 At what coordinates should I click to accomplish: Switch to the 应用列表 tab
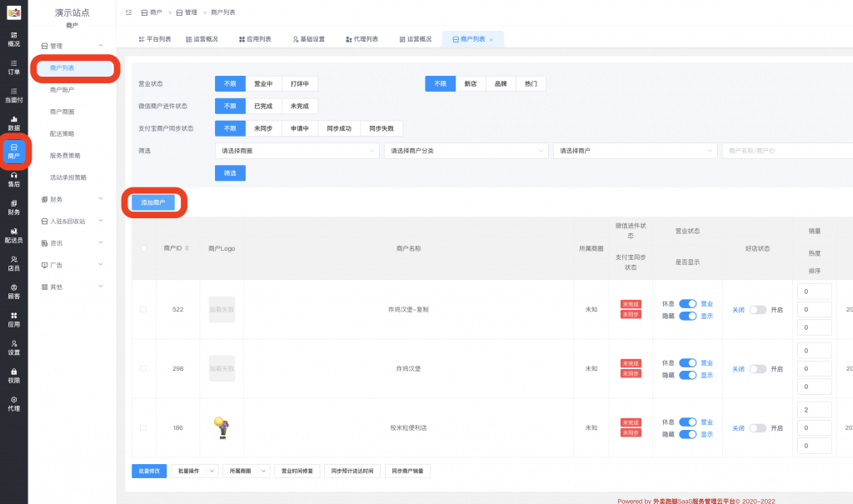coord(252,39)
